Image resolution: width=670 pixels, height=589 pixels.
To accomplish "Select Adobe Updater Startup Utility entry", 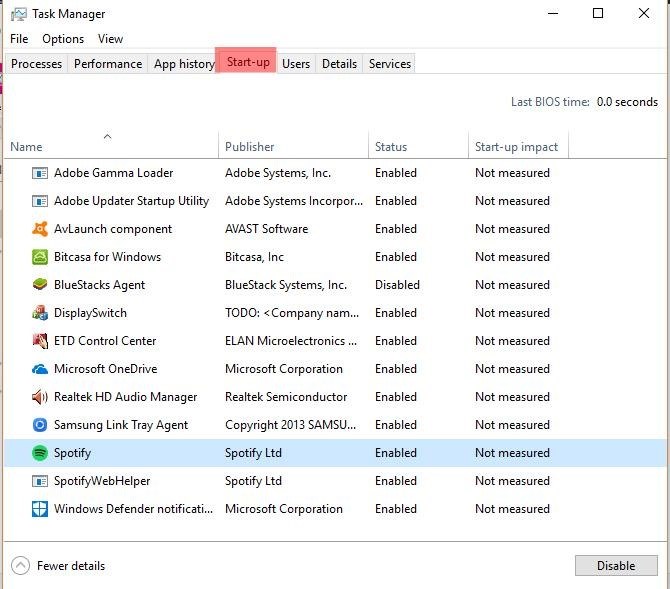I will tap(131, 201).
